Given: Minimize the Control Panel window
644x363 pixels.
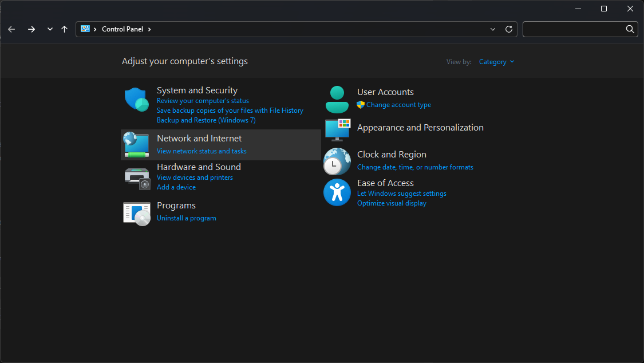Looking at the screenshot, I should [x=578, y=9].
